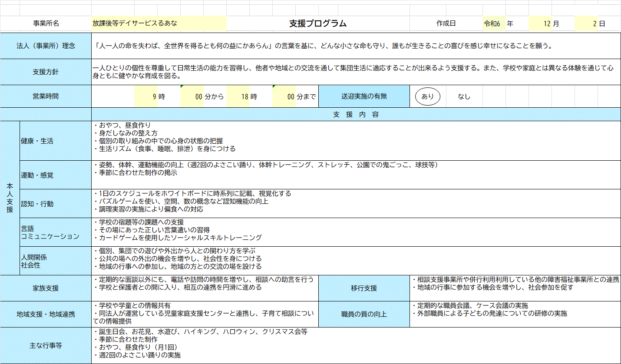Select the 移行支援 header cell
The width and height of the screenshot is (621, 364).
coord(364,287)
